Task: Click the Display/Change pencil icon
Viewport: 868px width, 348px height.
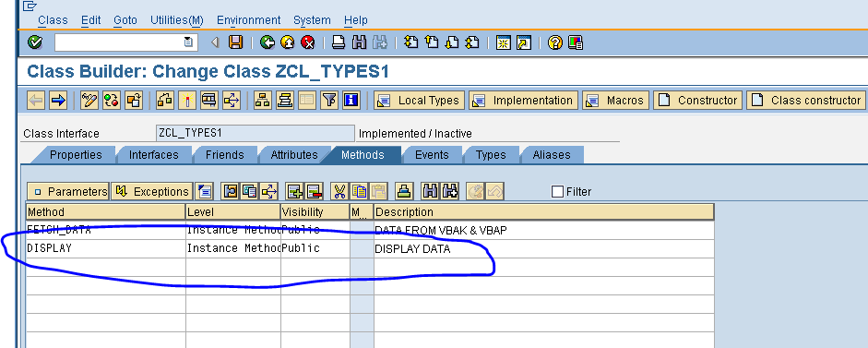Action: (89, 101)
